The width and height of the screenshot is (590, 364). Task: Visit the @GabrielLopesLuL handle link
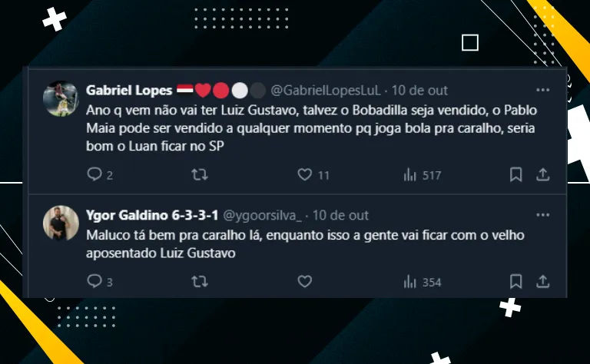point(326,91)
